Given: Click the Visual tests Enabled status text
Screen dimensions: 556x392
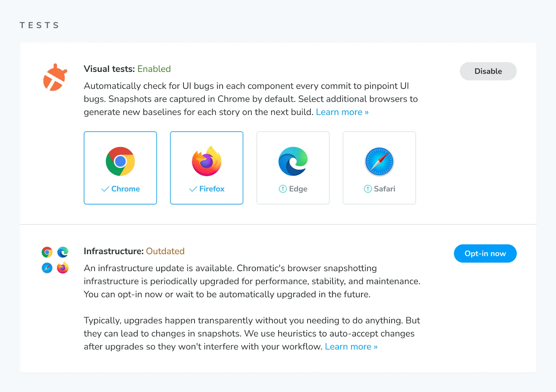Looking at the screenshot, I should coord(154,69).
